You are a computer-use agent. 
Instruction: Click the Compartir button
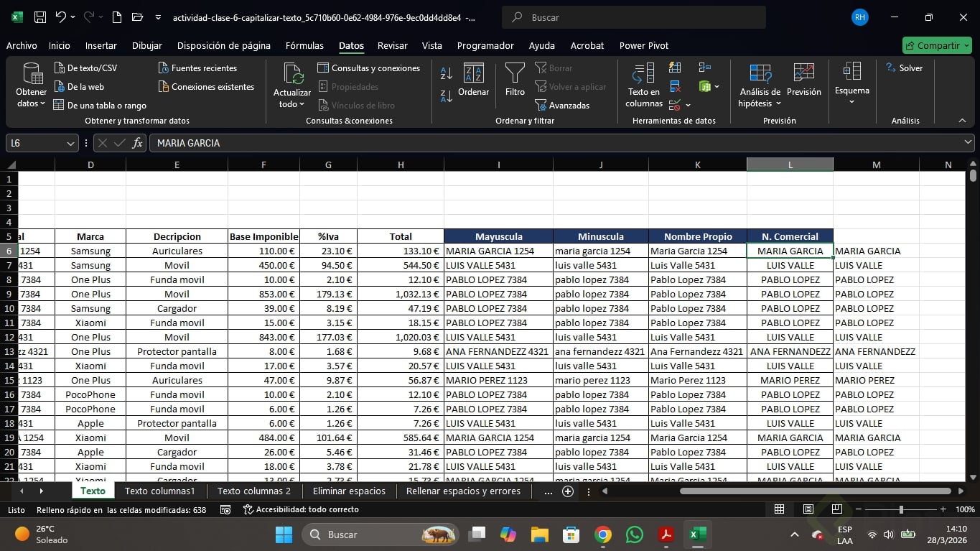point(937,45)
